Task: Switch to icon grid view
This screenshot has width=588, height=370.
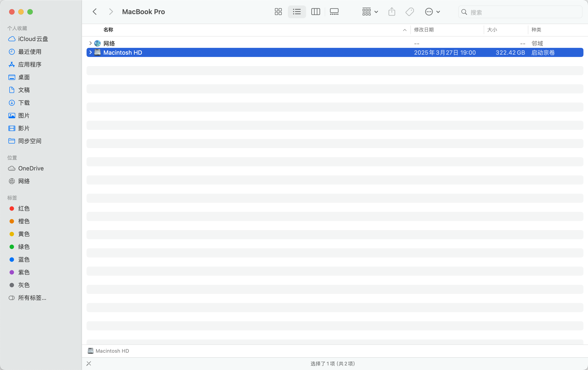Action: [278, 12]
